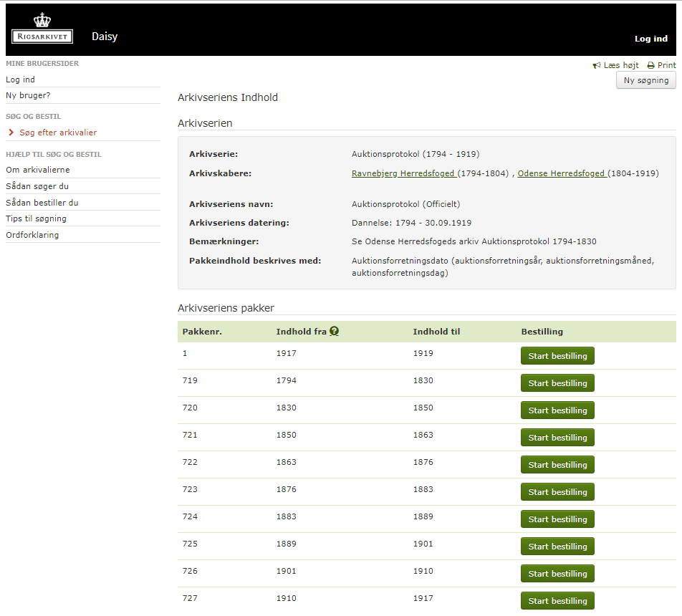Click the help question mark beside Indhold fra
This screenshot has width=682, height=616.
click(x=334, y=331)
